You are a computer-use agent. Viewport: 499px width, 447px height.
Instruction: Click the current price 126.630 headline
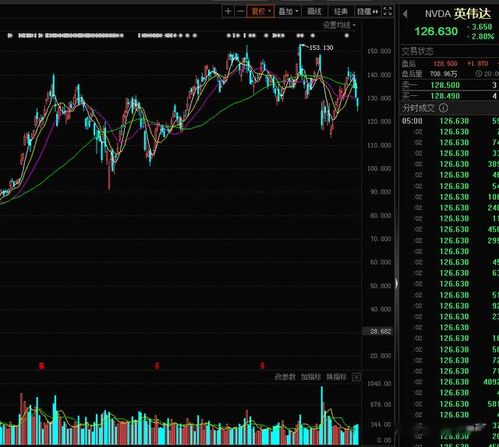[x=436, y=31]
